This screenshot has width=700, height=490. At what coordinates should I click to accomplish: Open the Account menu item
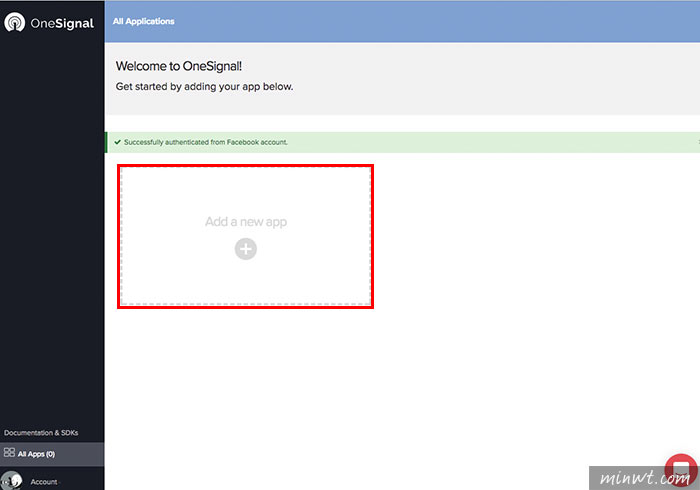coord(44,482)
